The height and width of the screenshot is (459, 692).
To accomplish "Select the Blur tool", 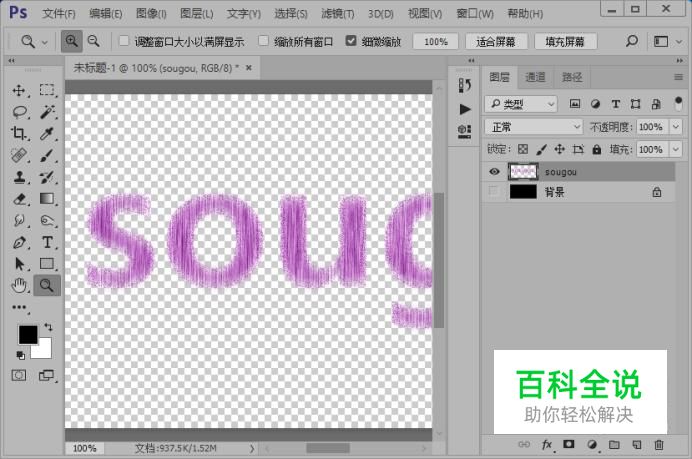I will click(x=19, y=220).
